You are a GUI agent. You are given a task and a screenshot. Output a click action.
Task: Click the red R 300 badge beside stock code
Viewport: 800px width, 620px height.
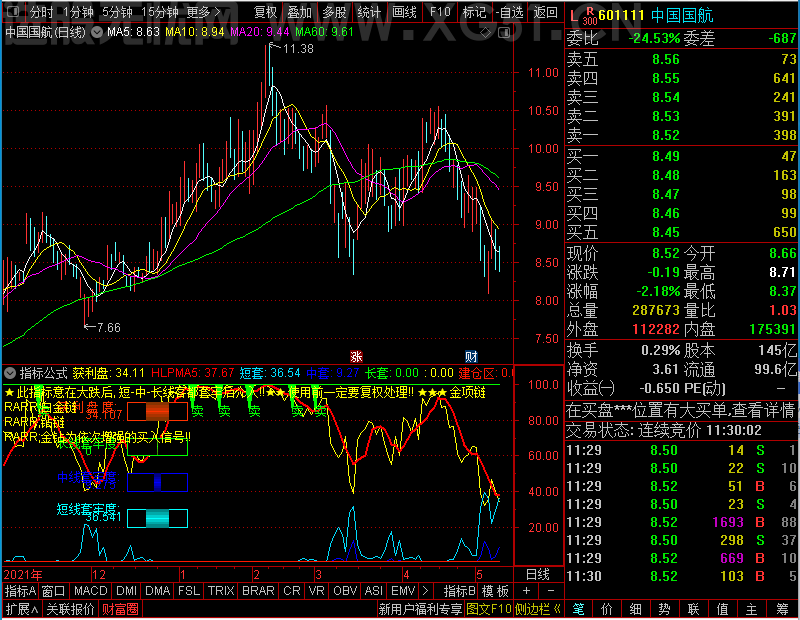point(590,16)
